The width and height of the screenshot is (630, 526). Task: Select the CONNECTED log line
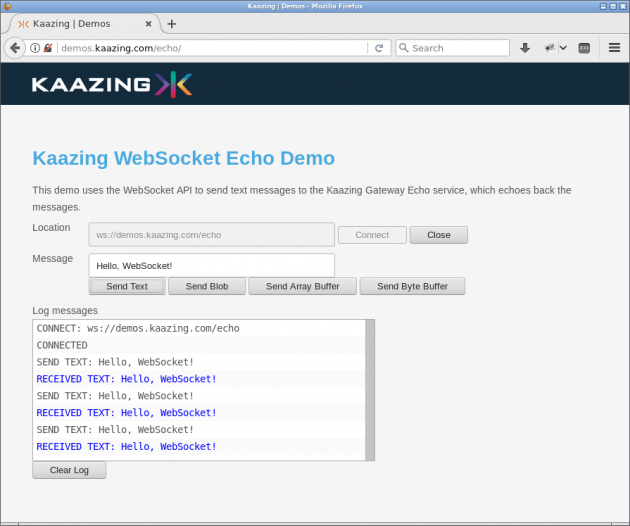(x=62, y=345)
